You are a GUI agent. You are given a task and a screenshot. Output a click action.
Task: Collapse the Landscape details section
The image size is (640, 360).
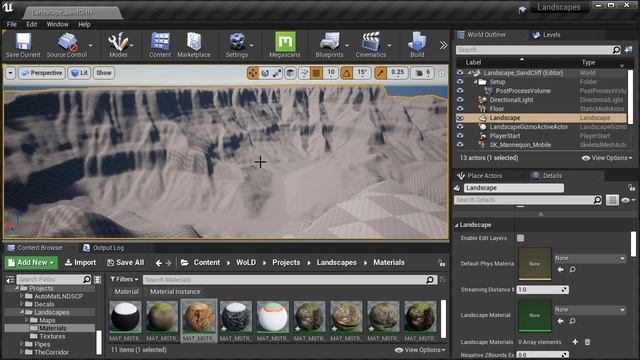click(x=457, y=225)
